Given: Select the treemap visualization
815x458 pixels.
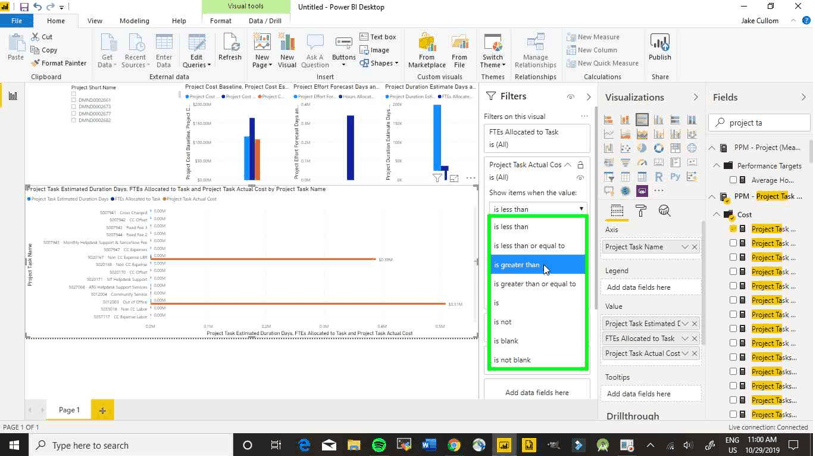Looking at the screenshot, I should coord(675,148).
